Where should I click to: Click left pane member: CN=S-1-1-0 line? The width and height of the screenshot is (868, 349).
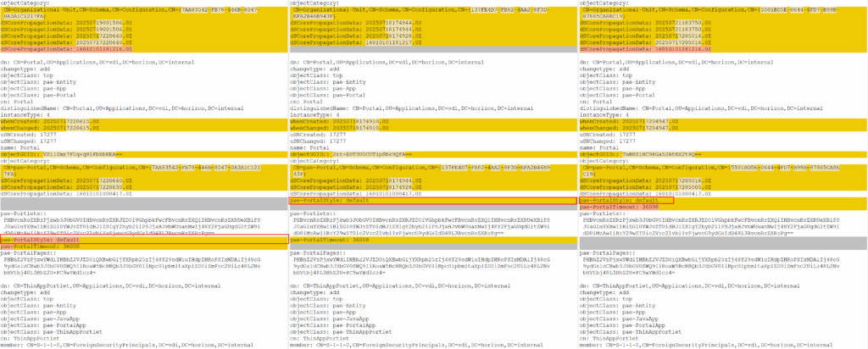coord(127,345)
